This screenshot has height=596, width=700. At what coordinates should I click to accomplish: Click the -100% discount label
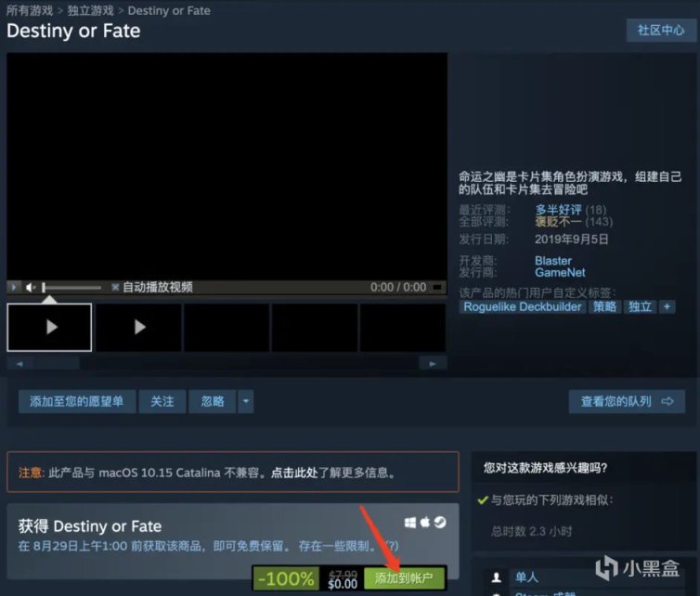pos(286,578)
